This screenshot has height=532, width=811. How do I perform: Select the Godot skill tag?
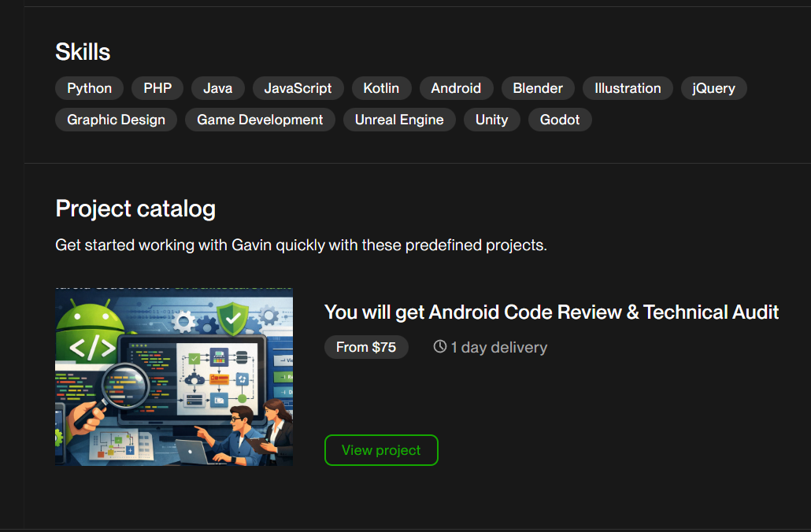click(x=559, y=120)
